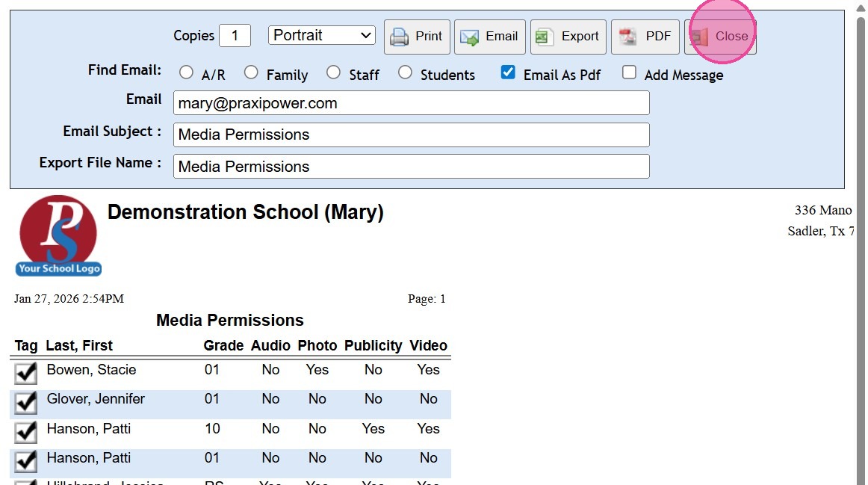Viewport: 868px width, 485px height.
Task: Focus the Email address input field
Action: [411, 103]
